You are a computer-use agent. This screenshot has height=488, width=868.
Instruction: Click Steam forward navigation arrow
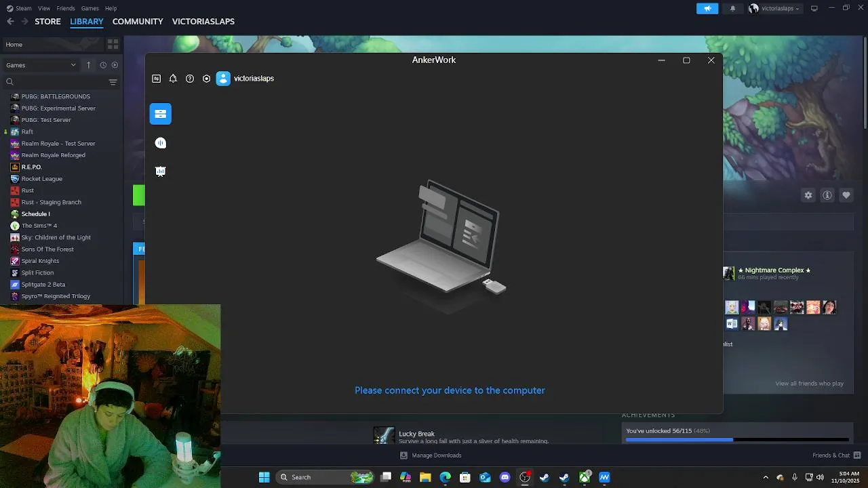pyautogui.click(x=24, y=22)
